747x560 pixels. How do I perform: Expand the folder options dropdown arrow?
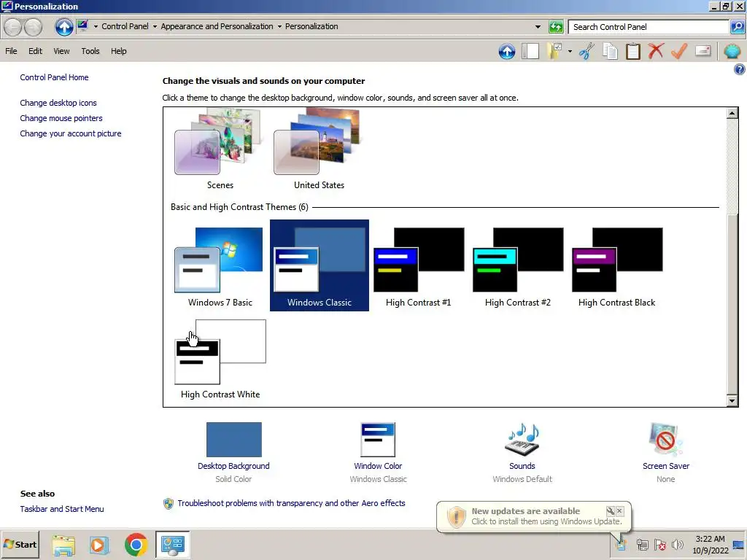coord(570,51)
